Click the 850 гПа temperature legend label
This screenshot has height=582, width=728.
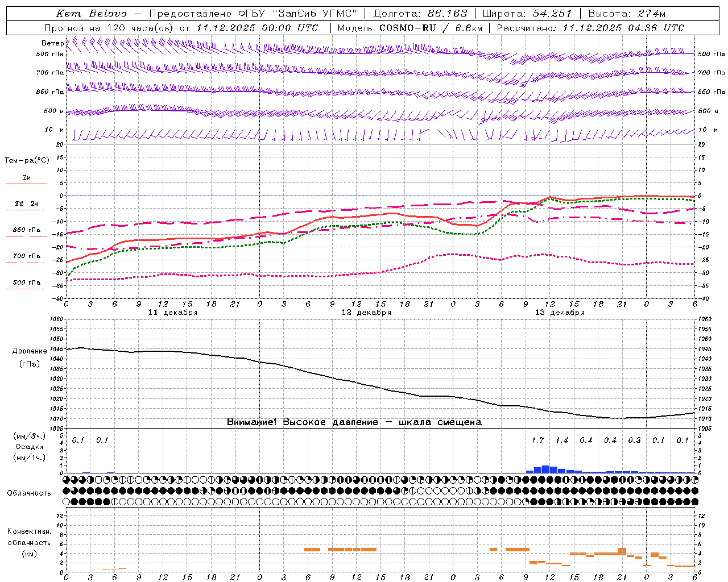pos(27,230)
